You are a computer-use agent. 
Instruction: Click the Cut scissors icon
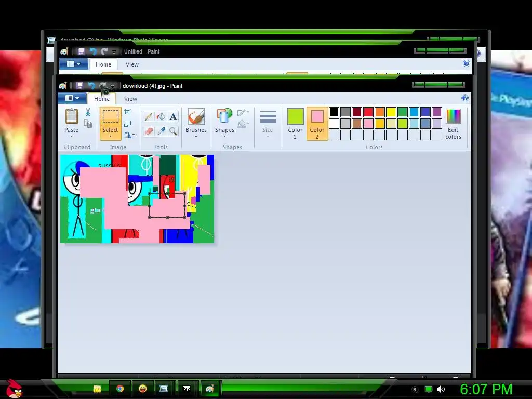pyautogui.click(x=88, y=112)
